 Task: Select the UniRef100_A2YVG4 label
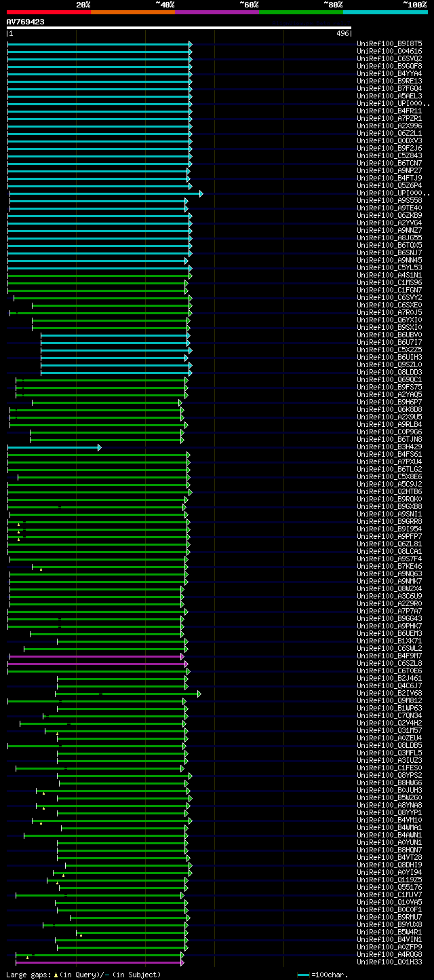(x=389, y=223)
